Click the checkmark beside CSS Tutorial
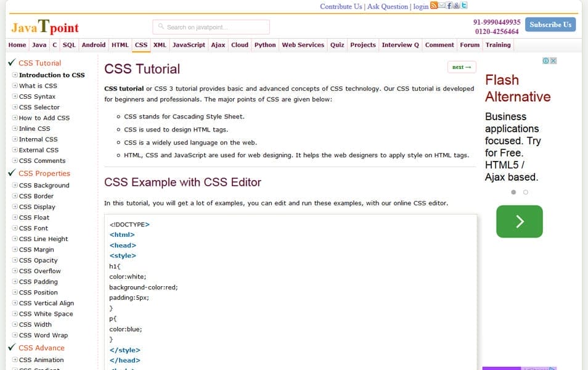Screen dimensions: 588x370 11,62
